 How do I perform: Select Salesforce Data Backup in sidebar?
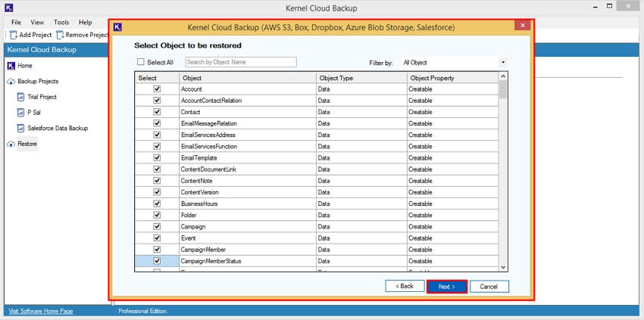(58, 128)
